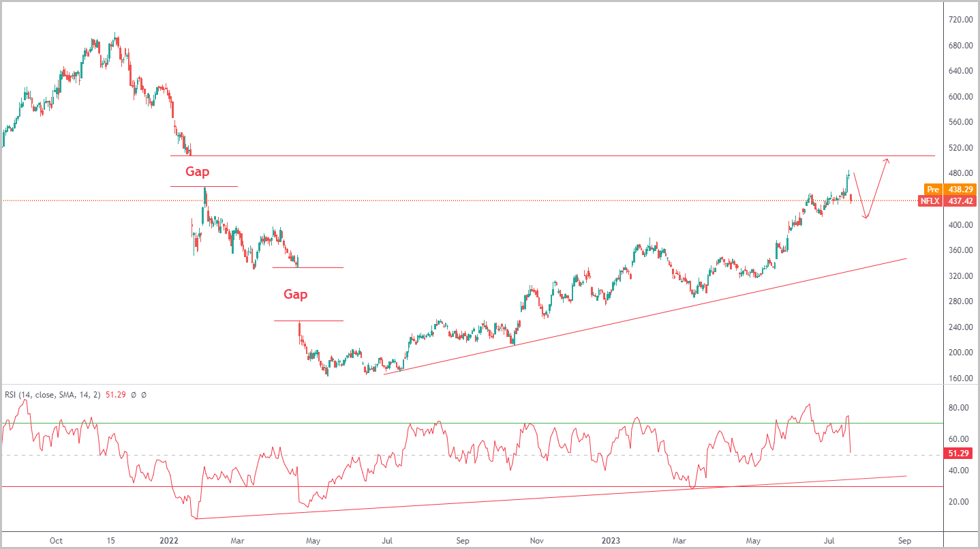Screen dimensions: 980x549
Task: Click the 15 date label on the time axis
Action: pos(112,541)
